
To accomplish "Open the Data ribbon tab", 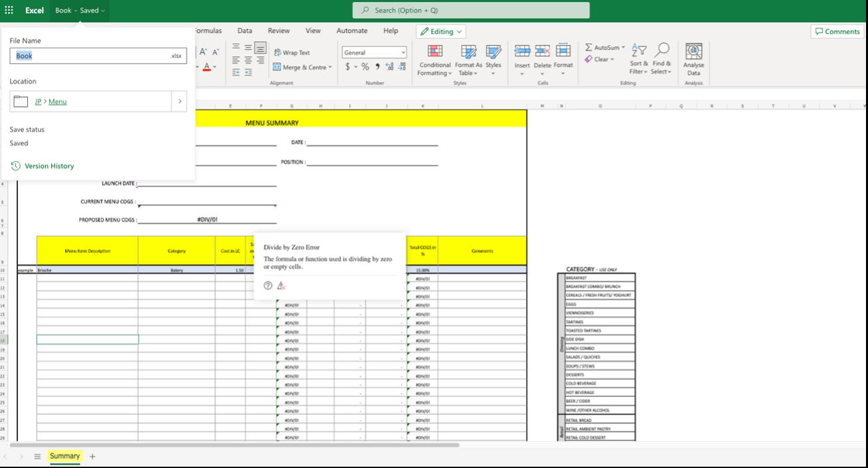I will click(x=244, y=31).
